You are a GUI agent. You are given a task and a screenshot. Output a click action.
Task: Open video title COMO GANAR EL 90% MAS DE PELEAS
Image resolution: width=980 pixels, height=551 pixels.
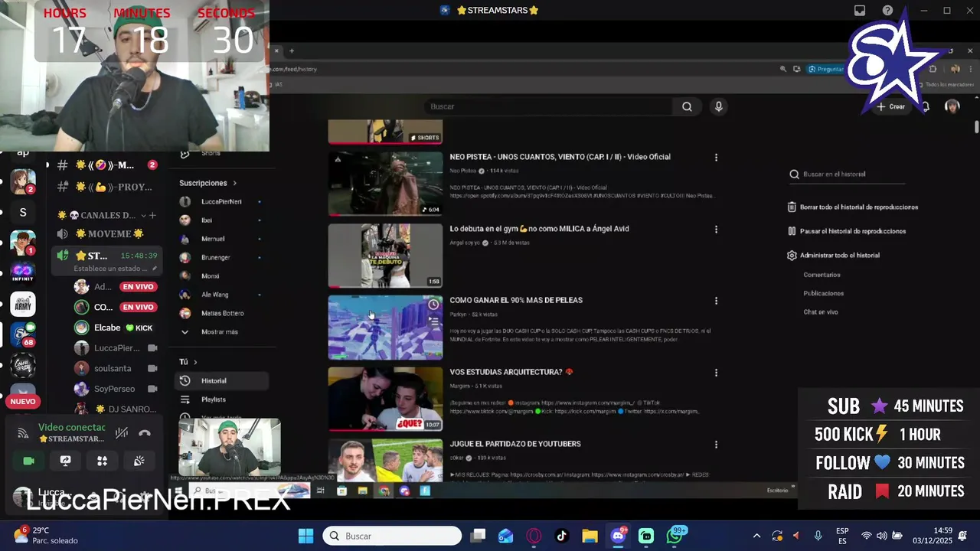(x=516, y=301)
